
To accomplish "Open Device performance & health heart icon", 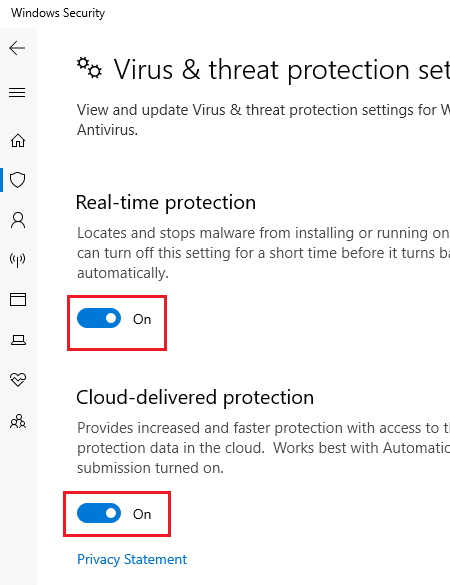I will 18,379.
